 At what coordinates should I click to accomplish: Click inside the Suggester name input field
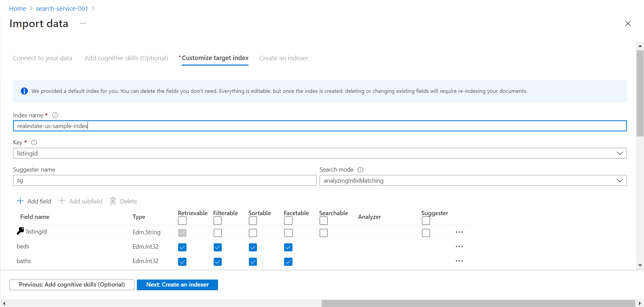pyautogui.click(x=164, y=181)
